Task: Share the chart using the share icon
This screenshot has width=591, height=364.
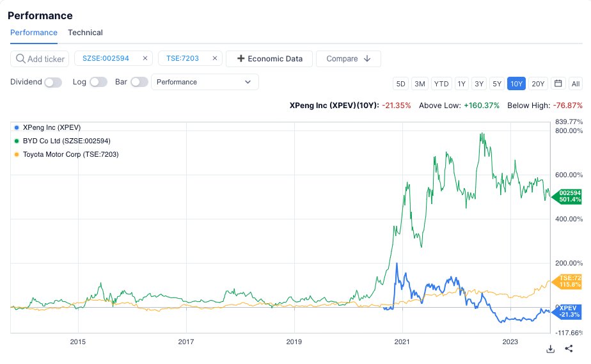Action: click(569, 349)
